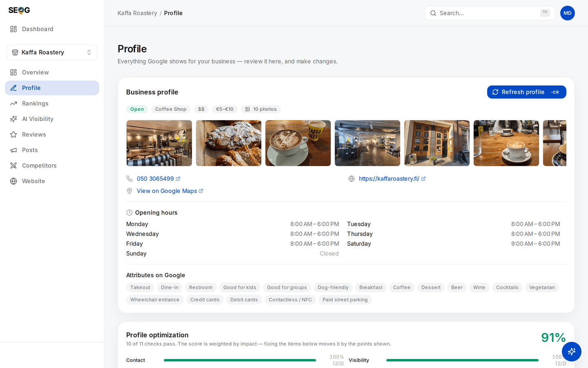
Task: Click the Wheelchair entrance attribute chip
Action: pos(155,300)
